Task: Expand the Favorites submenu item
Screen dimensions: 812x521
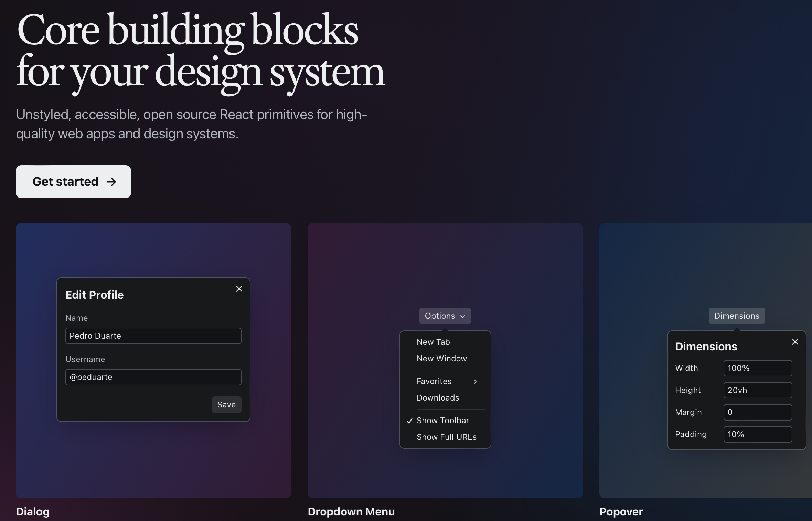Action: point(434,381)
